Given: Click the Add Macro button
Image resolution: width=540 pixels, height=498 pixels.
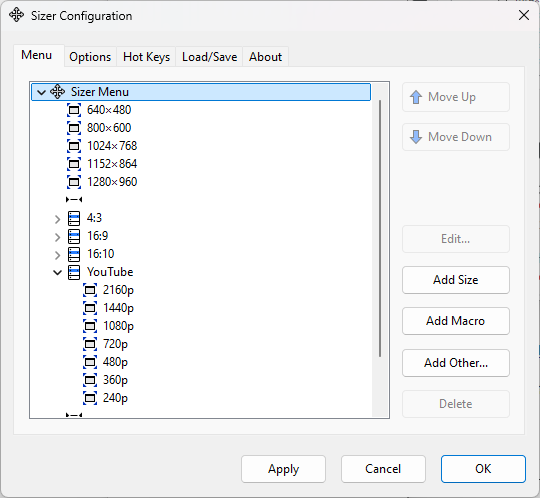Looking at the screenshot, I should 456,321.
